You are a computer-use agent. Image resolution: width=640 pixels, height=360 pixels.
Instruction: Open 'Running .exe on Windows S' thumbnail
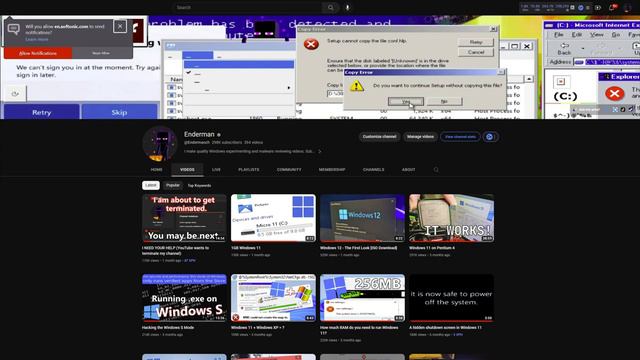184,298
